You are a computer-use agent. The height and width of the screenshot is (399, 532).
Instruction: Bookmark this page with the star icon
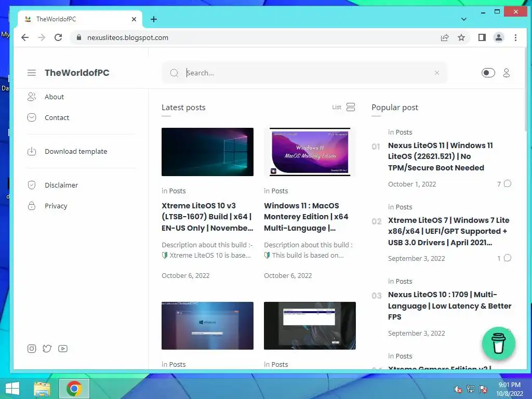click(x=461, y=37)
